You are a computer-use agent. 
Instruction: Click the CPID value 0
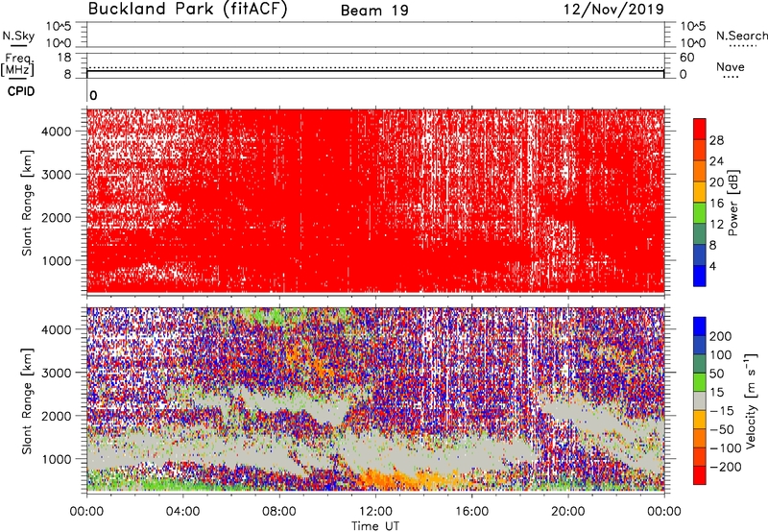[x=93, y=95]
